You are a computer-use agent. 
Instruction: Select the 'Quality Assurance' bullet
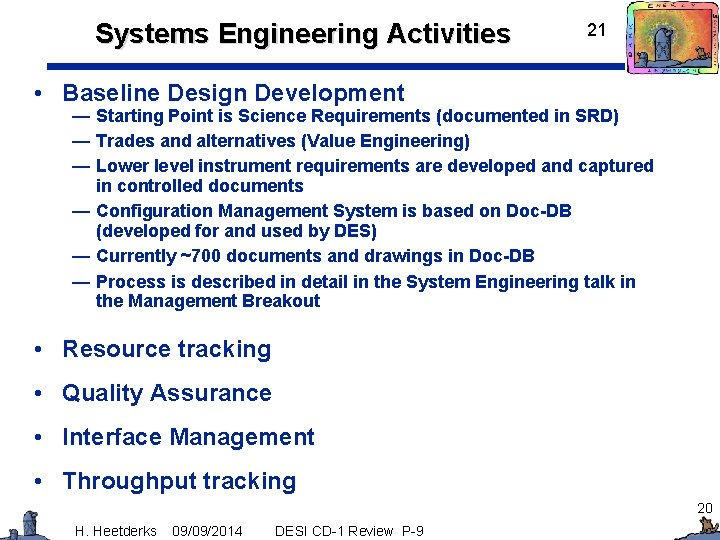167,394
